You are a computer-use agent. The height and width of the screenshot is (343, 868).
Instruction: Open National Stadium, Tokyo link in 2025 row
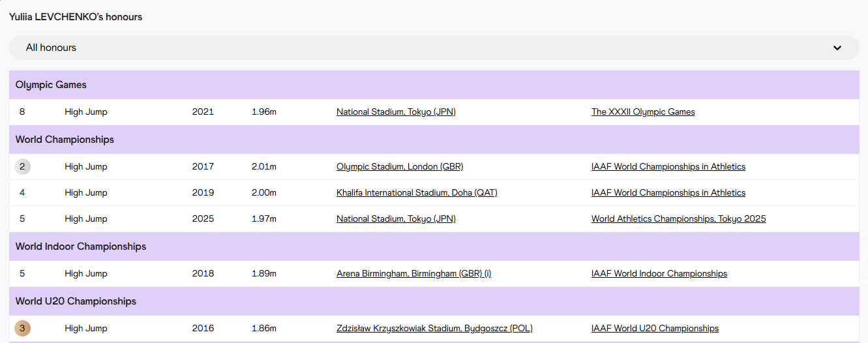pyautogui.click(x=396, y=219)
